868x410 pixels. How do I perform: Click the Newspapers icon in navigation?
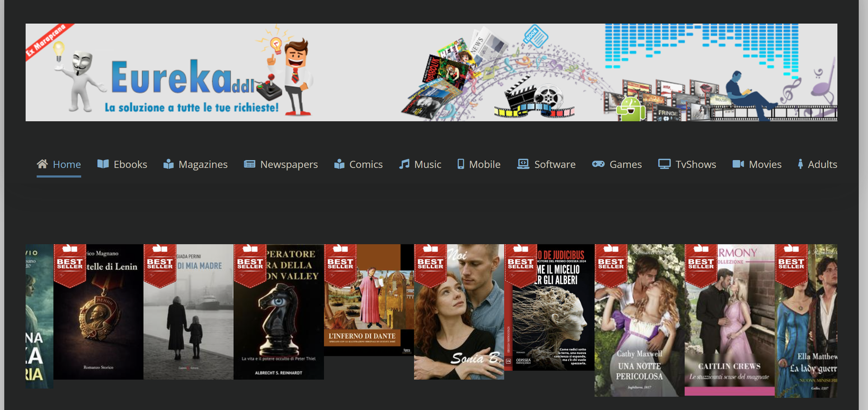coord(250,164)
